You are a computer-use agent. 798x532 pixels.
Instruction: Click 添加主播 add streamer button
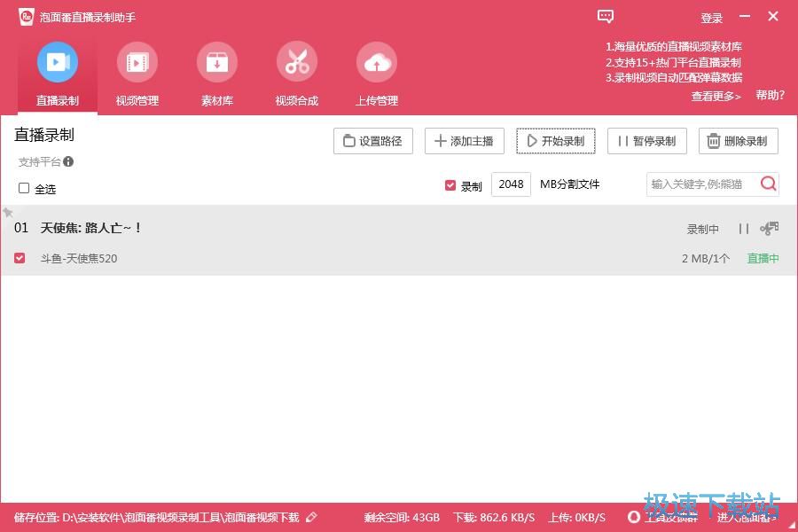pyautogui.click(x=465, y=141)
